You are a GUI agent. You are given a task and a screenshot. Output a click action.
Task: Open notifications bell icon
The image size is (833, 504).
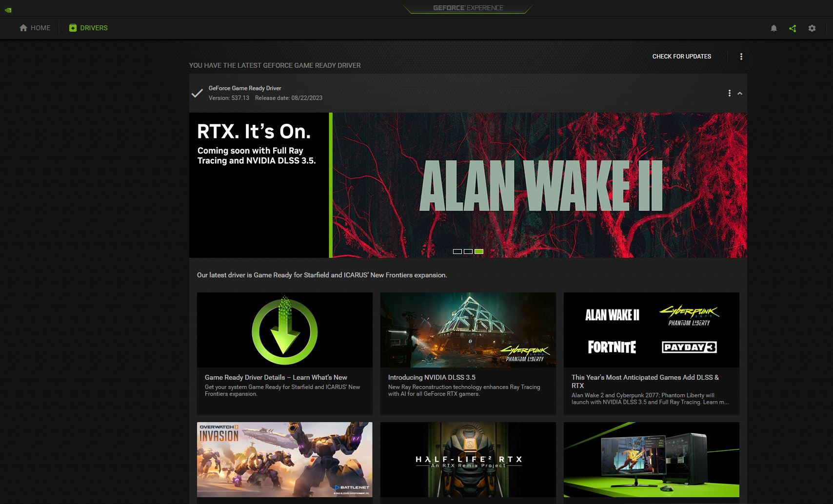pos(773,28)
